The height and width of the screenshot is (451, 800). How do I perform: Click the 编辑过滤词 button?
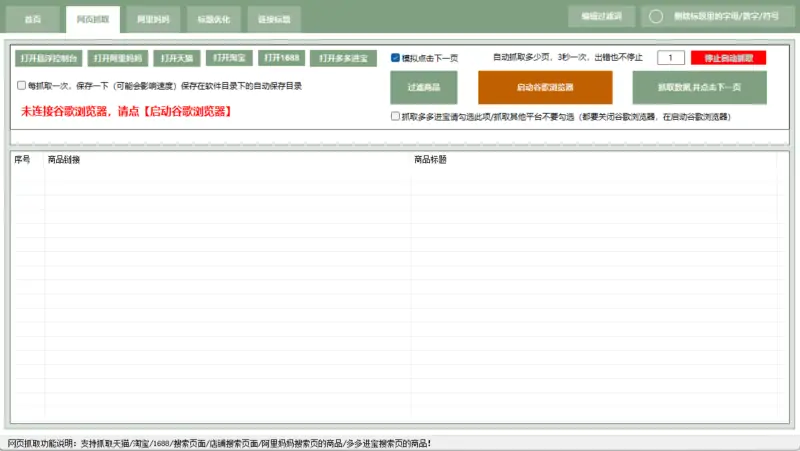tap(601, 17)
